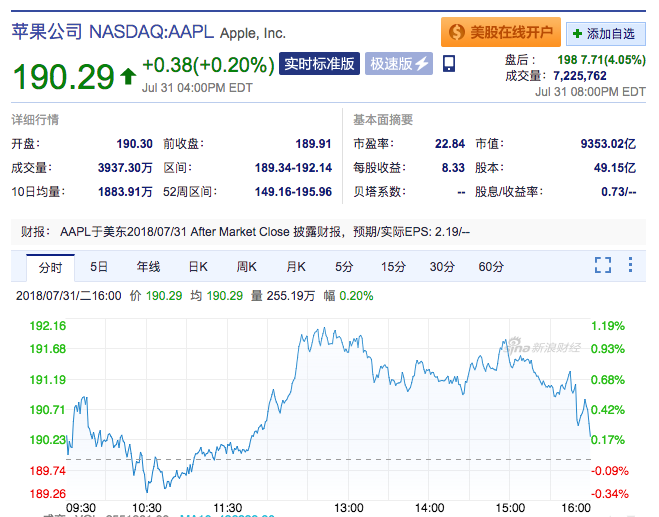Click the timestamp Jul 31 04:00PM EDT
This screenshot has height=517, width=659.
click(197, 88)
